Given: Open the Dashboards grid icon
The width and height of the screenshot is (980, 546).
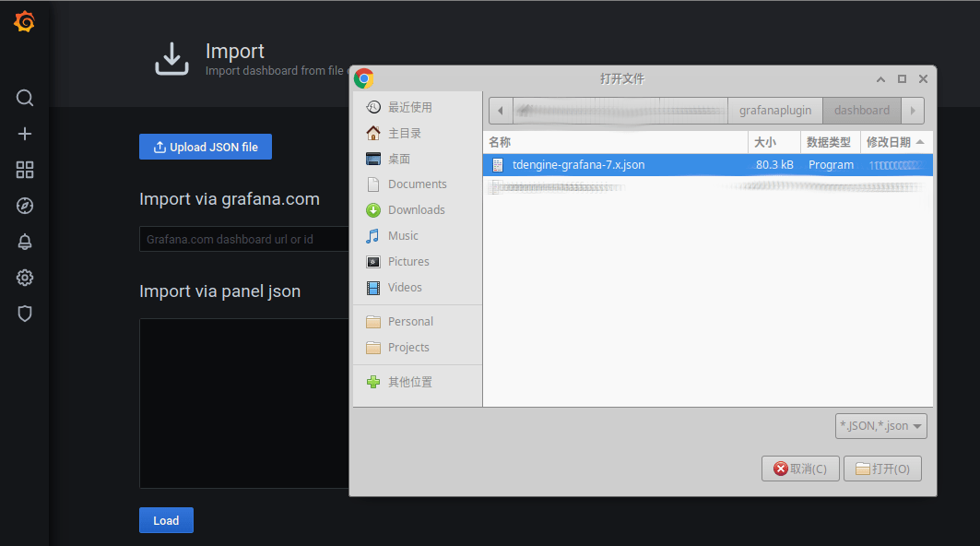Looking at the screenshot, I should [x=25, y=170].
